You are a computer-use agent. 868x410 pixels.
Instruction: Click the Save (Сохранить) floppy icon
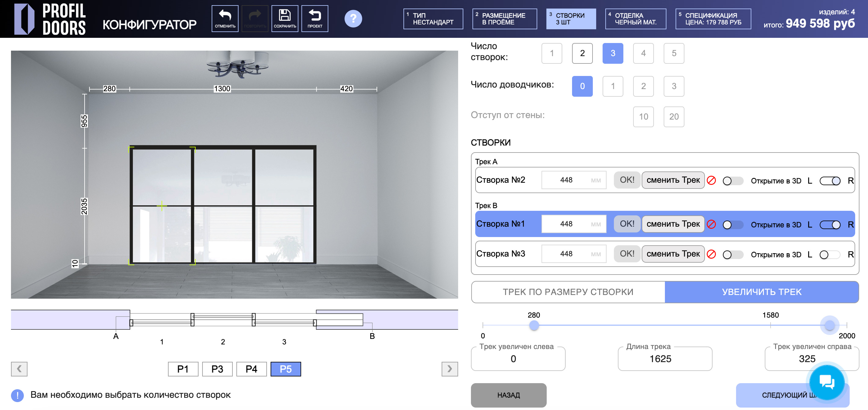(x=285, y=19)
